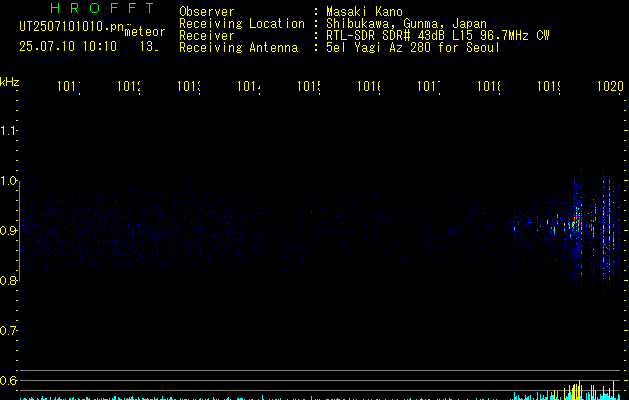The width and height of the screenshot is (629, 400).
Task: Click the "Observer" label
Action: pos(207,12)
